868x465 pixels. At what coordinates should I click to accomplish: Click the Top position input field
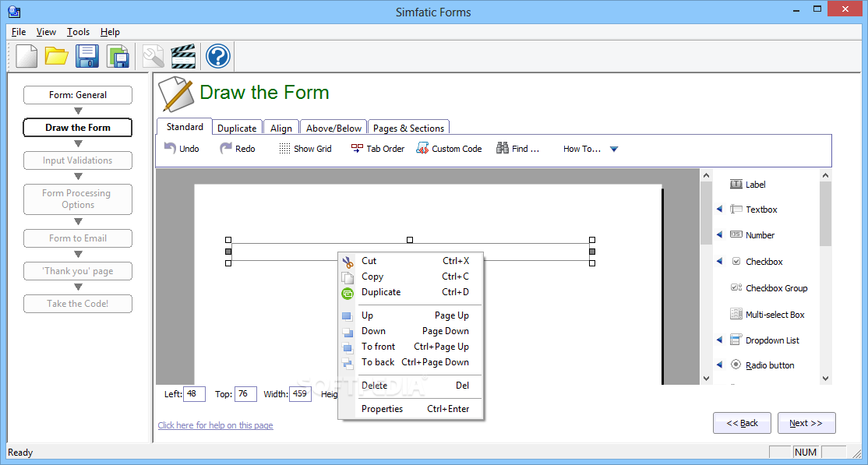tap(245, 394)
